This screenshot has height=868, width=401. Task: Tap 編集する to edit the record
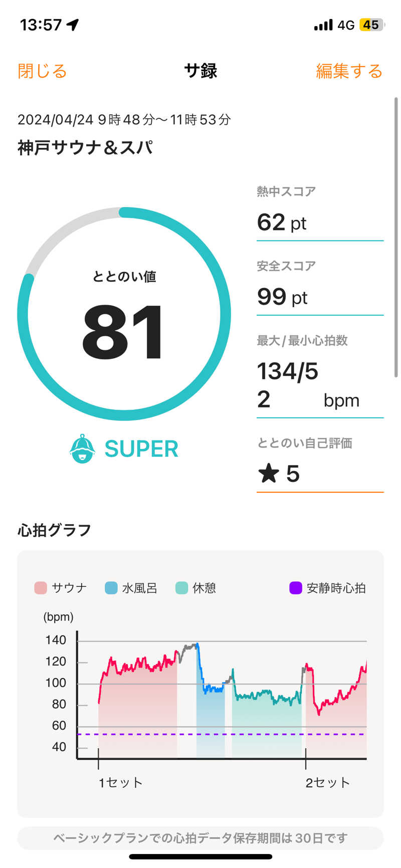pos(349,71)
